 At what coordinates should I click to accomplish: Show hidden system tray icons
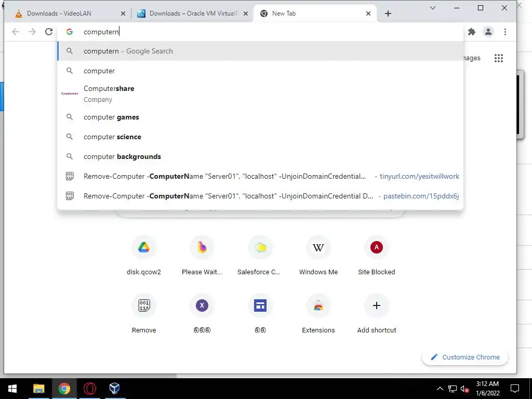pos(440,389)
